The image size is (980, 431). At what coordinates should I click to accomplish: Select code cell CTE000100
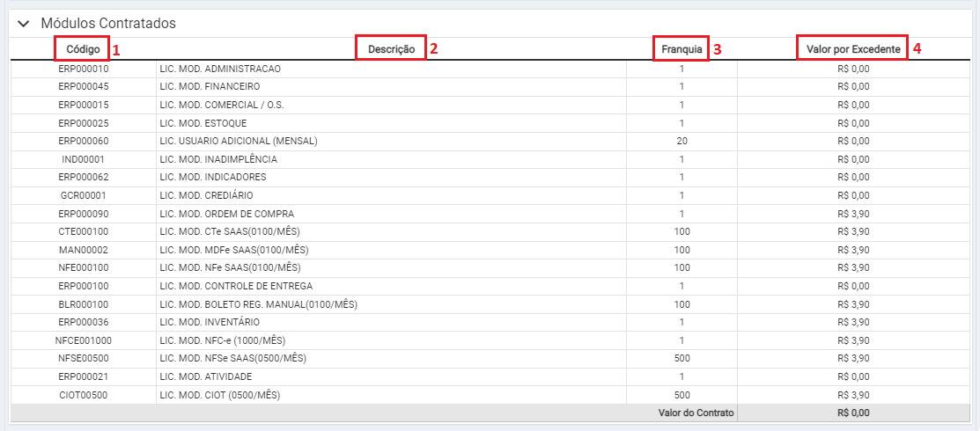[x=83, y=231]
